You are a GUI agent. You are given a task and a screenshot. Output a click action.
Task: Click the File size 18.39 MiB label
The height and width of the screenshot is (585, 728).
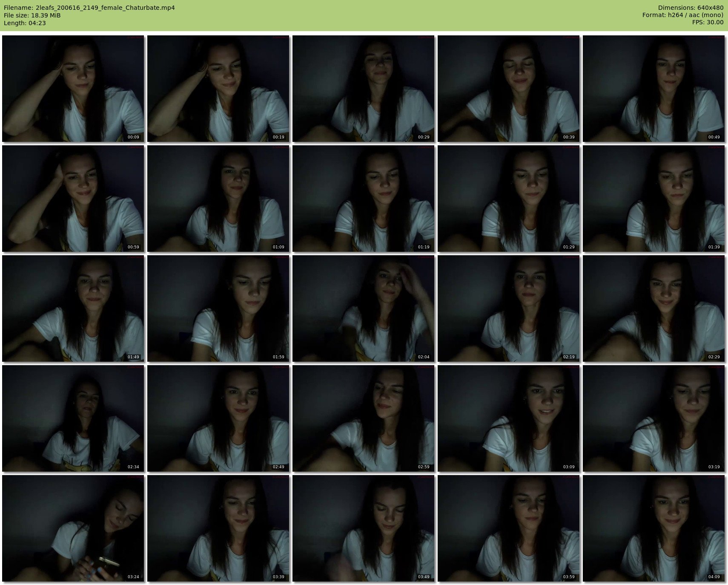pos(32,15)
